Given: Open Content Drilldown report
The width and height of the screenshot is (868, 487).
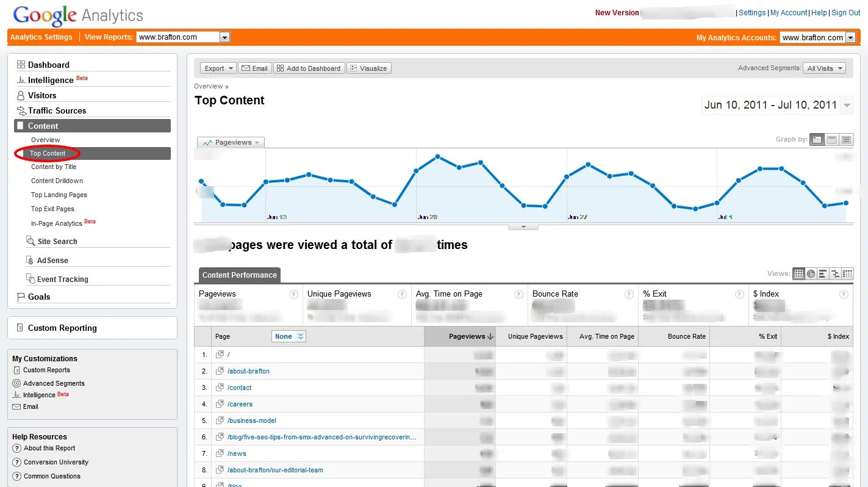Looking at the screenshot, I should 57,181.
